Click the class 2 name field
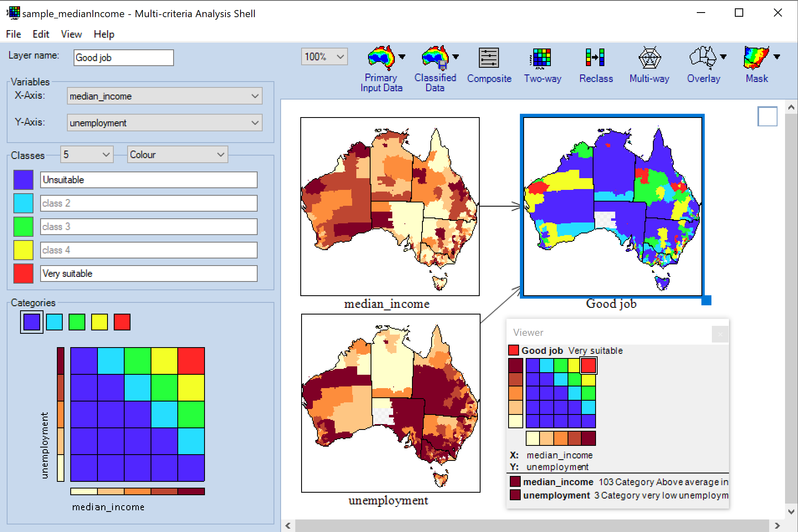The image size is (798, 532). point(148,203)
